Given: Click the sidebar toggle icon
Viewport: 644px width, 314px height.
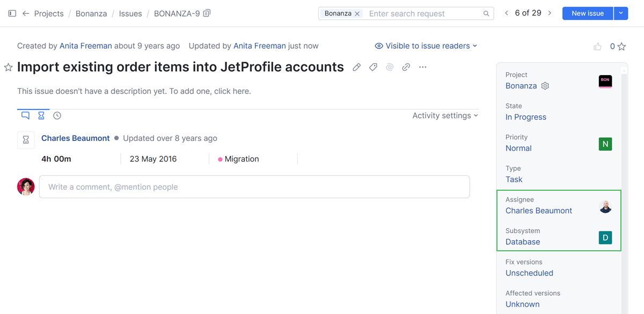Looking at the screenshot, I should pyautogui.click(x=12, y=13).
